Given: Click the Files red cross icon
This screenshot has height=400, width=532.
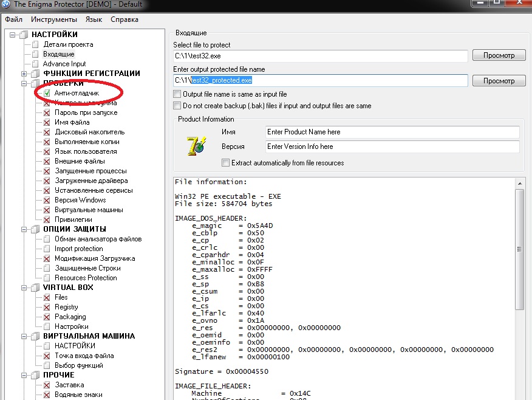Looking at the screenshot, I should 47,297.
